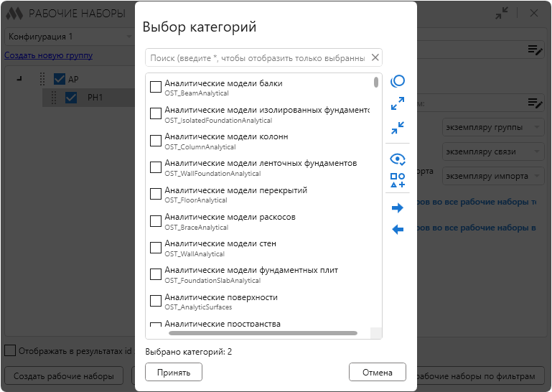The image size is (552, 392).
Task: Click the overlapping circles icon in dialog toolbar
Action: coord(397,82)
